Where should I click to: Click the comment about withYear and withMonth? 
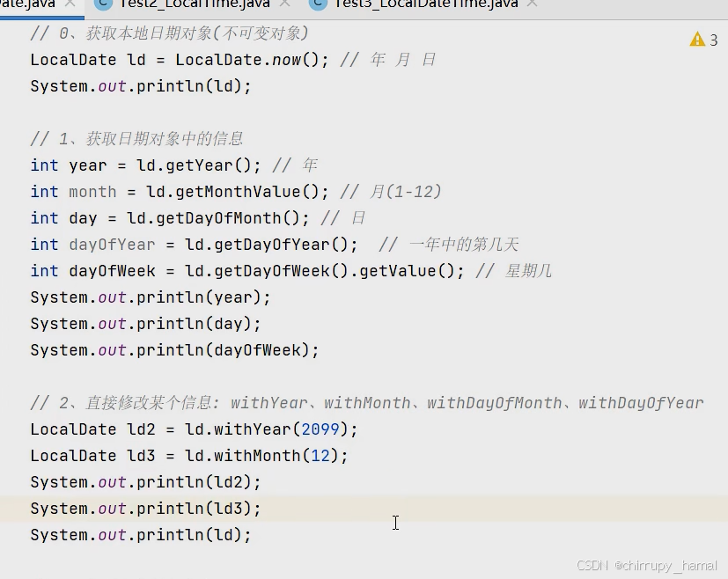coord(367,403)
